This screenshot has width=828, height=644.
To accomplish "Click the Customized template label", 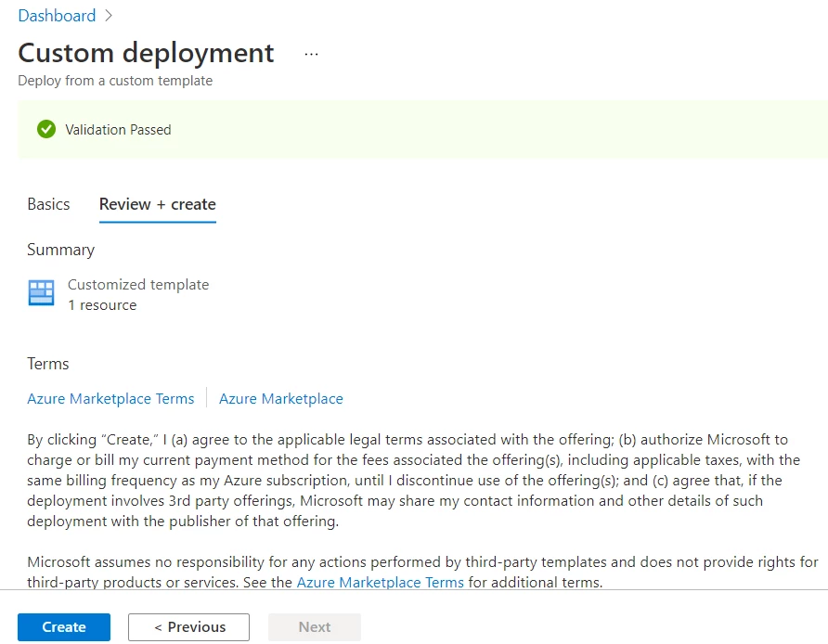I will [x=138, y=285].
